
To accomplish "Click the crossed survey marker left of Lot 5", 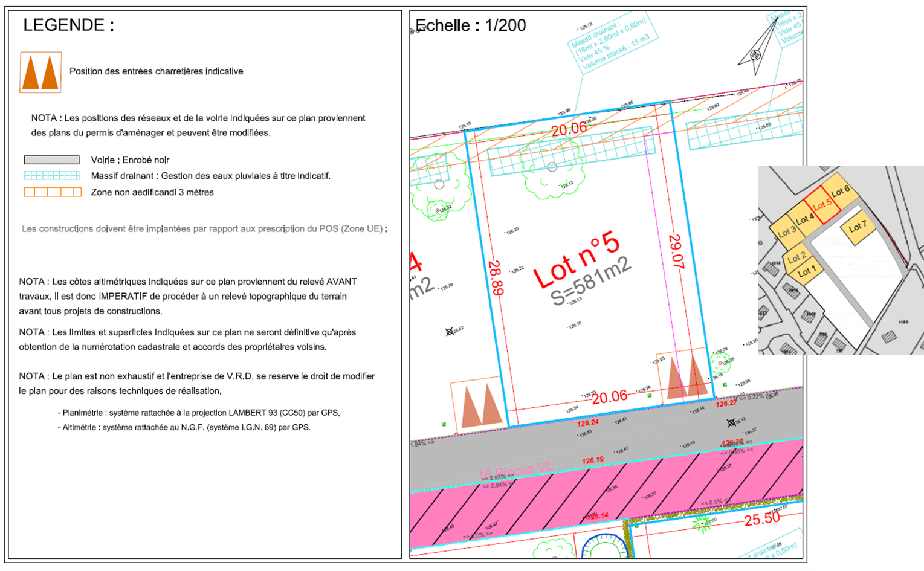I will pos(450,332).
